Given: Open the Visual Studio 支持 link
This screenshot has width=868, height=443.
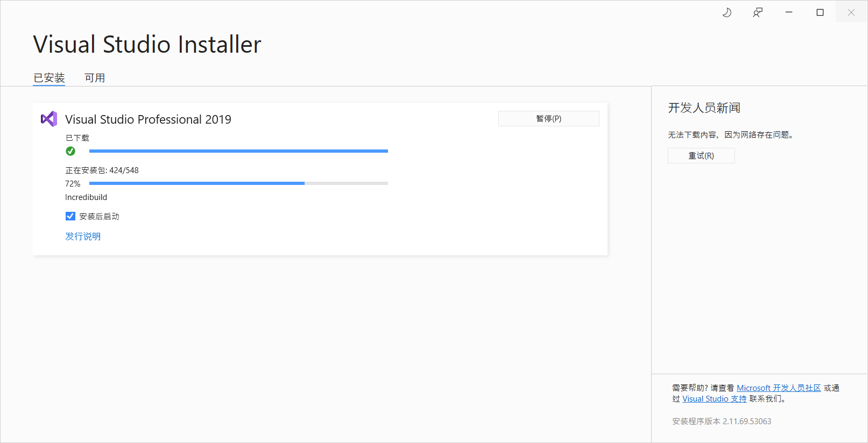Looking at the screenshot, I should coord(715,399).
